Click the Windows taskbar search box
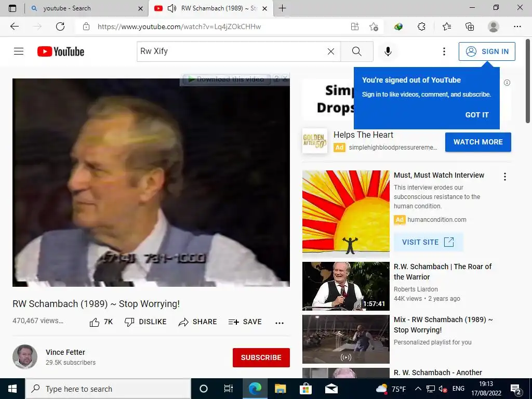 [108, 389]
